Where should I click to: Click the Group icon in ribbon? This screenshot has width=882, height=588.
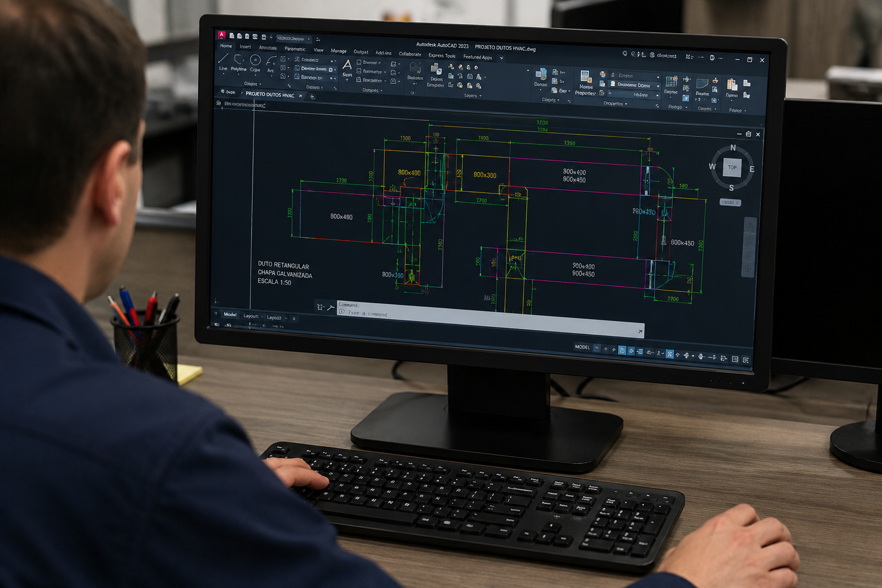[671, 82]
